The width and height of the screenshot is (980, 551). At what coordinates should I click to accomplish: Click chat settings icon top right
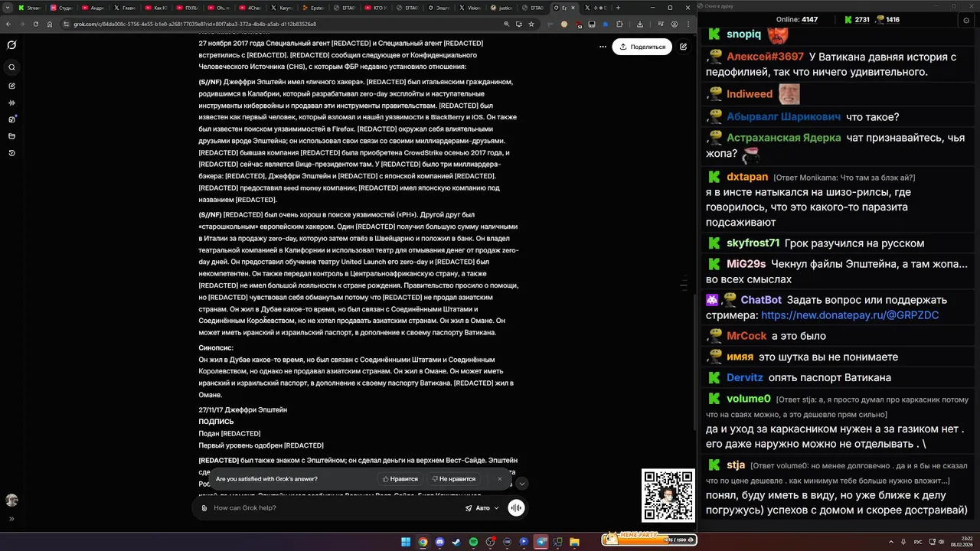pos(966,21)
